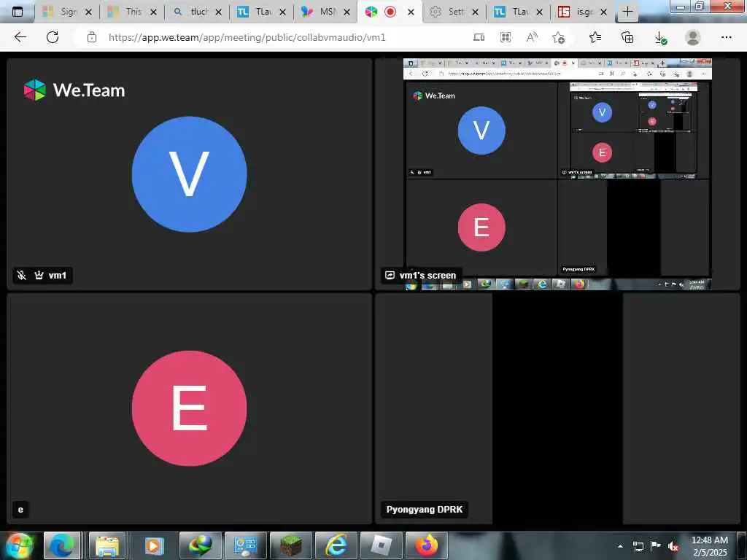Image resolution: width=747 pixels, height=560 pixels.
Task: Open Internet Explorer from the taskbar
Action: coord(336,545)
